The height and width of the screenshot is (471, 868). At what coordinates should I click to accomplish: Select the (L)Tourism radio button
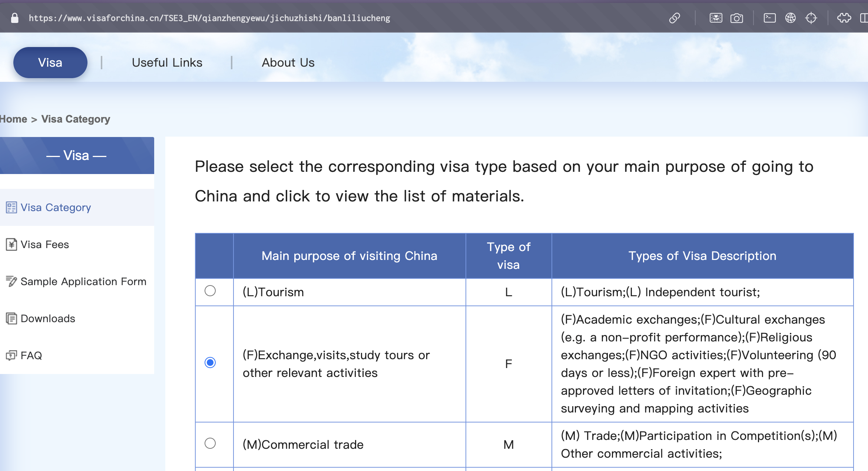pos(210,291)
